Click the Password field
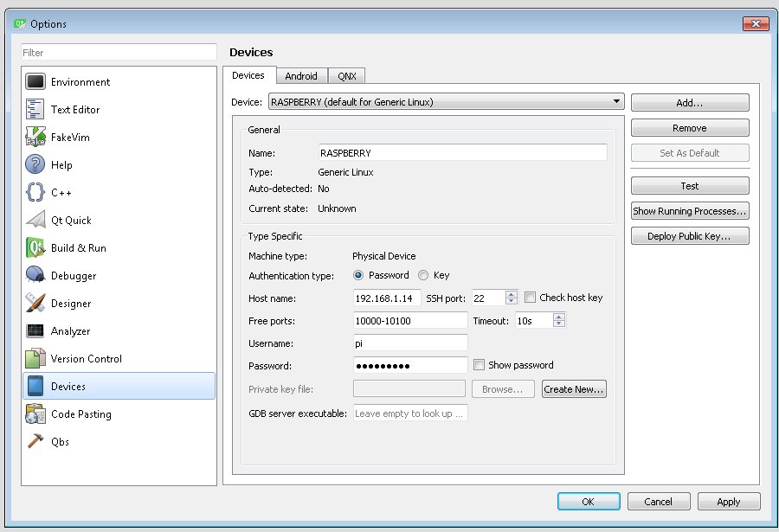Image resolution: width=779 pixels, height=532 pixels. tap(410, 366)
